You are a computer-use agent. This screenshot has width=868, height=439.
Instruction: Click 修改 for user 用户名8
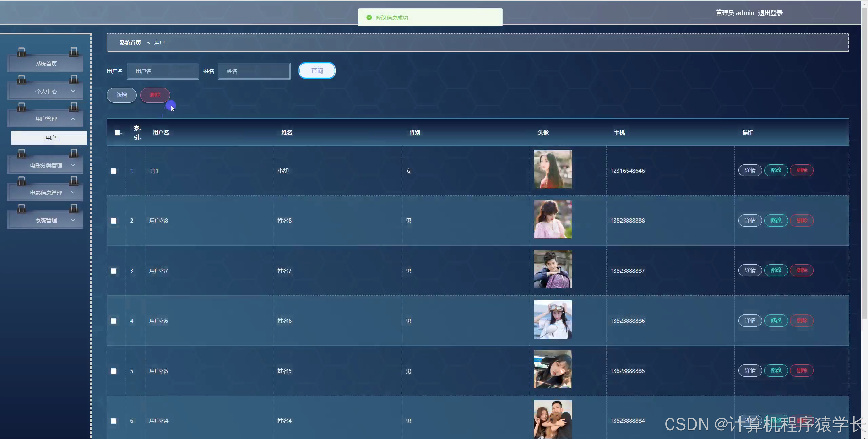tap(776, 221)
